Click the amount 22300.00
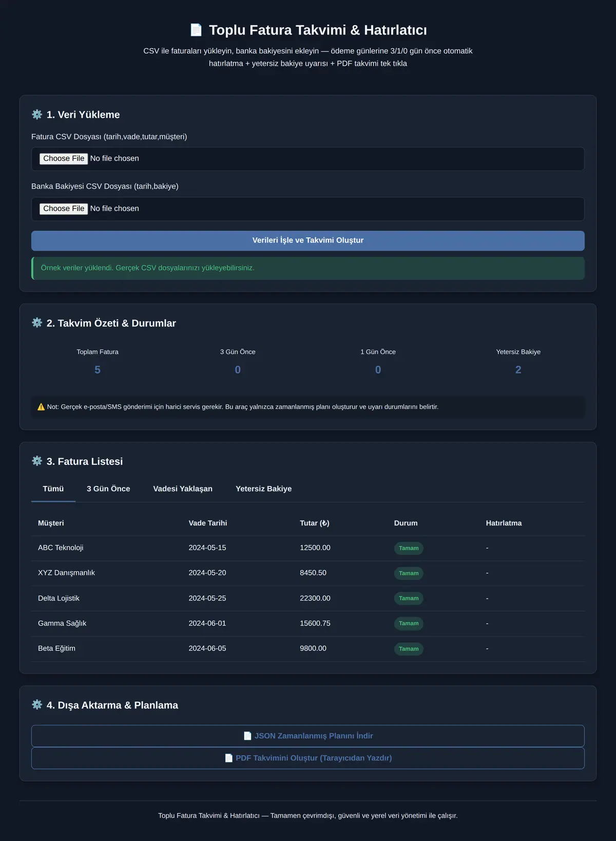Image resolution: width=616 pixels, height=841 pixels. tap(315, 599)
